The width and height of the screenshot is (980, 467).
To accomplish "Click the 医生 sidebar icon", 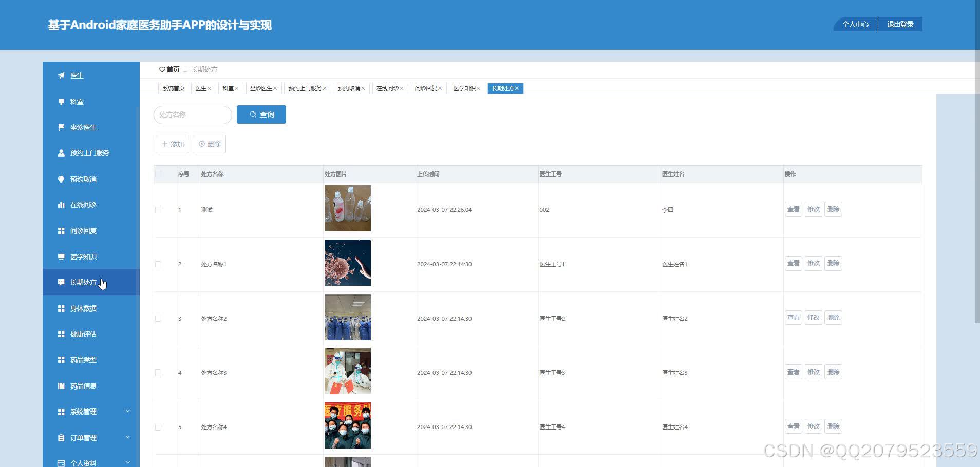I will (61, 75).
